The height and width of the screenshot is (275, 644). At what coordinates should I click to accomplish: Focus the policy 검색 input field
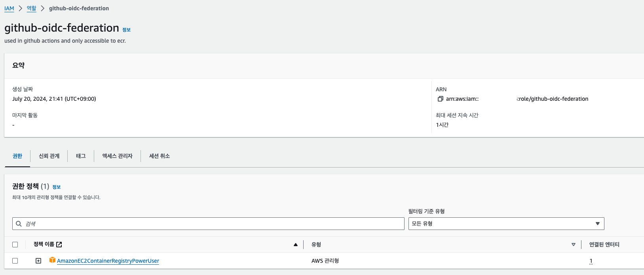point(208,224)
